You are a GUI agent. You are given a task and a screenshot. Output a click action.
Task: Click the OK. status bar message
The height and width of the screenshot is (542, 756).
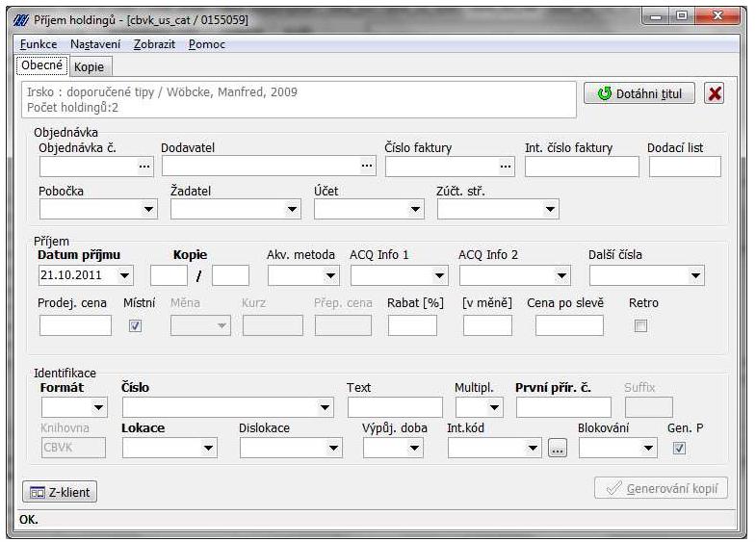[29, 520]
